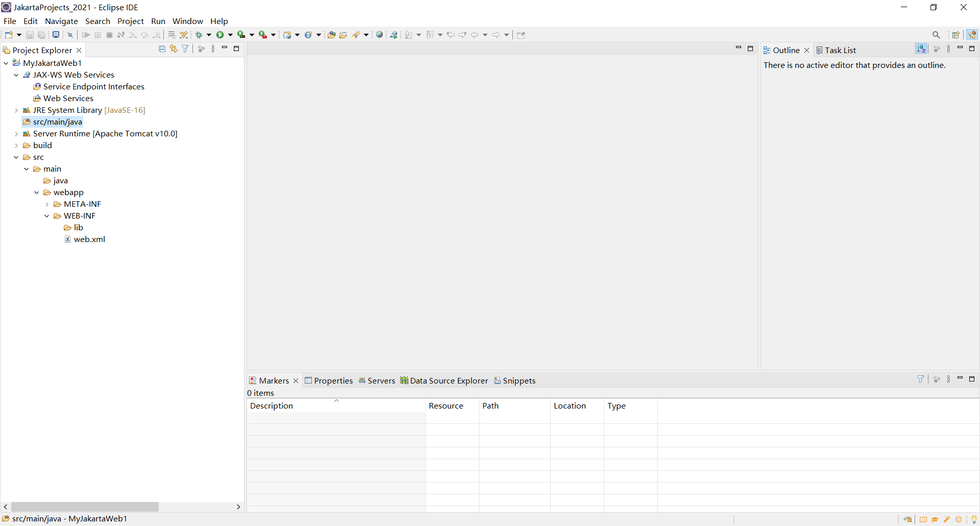
Task: Expand the META-INF folder
Action: (x=47, y=204)
